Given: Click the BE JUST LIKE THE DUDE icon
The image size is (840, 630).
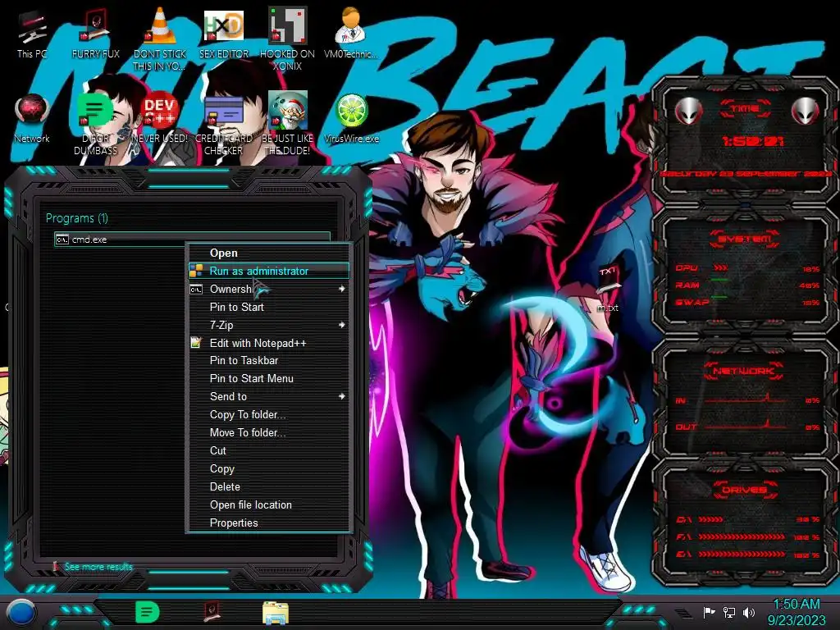Looking at the screenshot, I should tap(288, 123).
